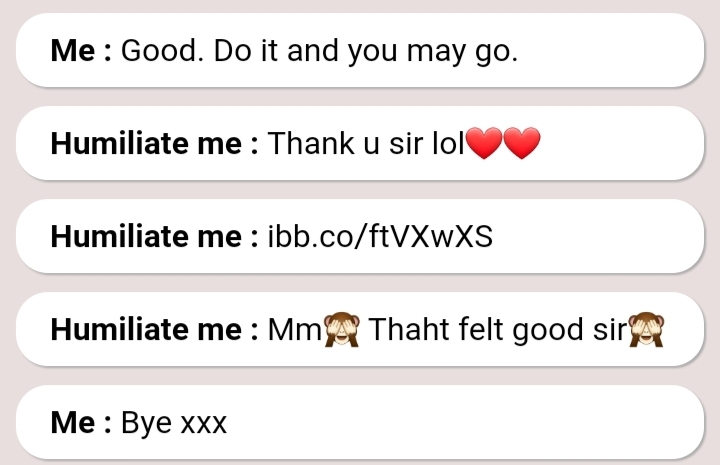Click the "Me" sender label beside "Bye xxx"
This screenshot has width=720, height=465.
click(x=73, y=422)
